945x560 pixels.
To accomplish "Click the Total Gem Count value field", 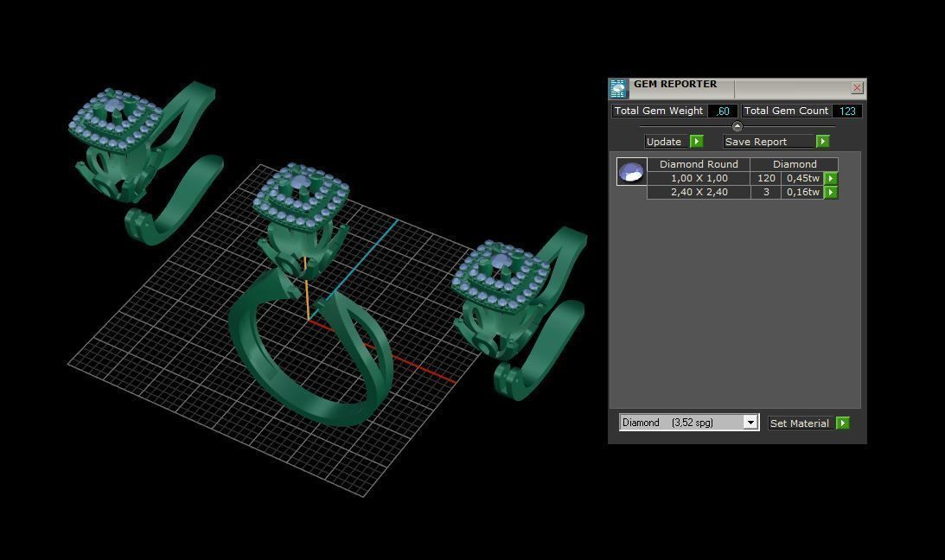I will coord(847,111).
